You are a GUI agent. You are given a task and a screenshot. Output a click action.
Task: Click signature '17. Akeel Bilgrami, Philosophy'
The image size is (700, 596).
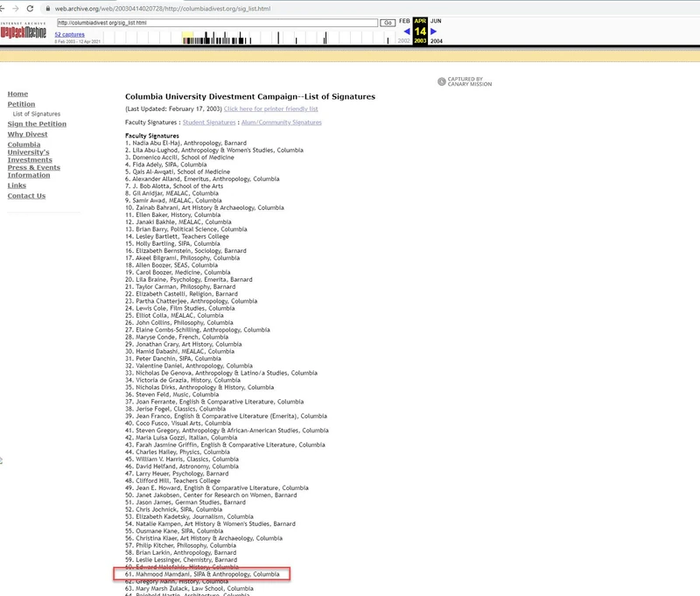coord(182,258)
